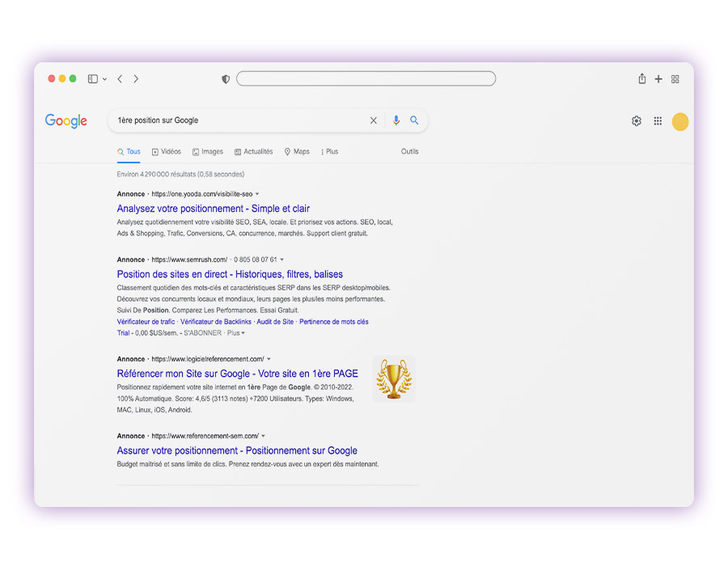Expand the logicielreferencement.com ad dropdown arrow

pos(269,359)
